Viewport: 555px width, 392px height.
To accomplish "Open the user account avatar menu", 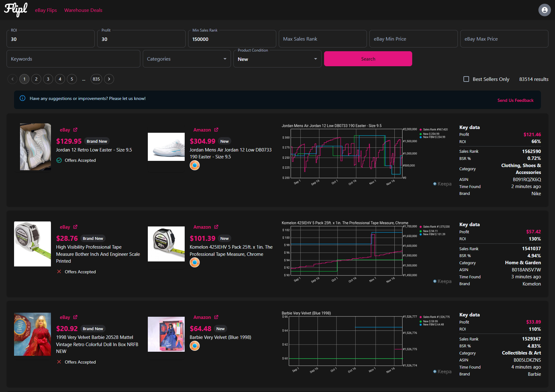I will [x=544, y=10].
